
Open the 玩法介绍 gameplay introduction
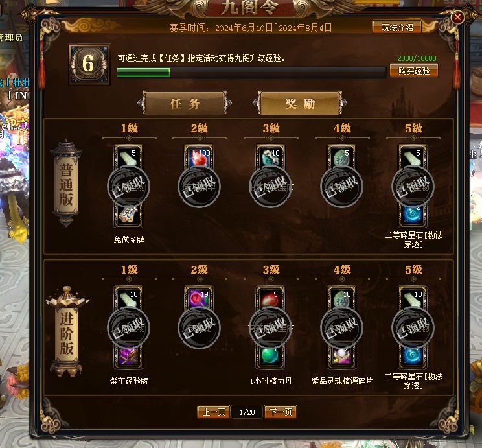click(397, 27)
